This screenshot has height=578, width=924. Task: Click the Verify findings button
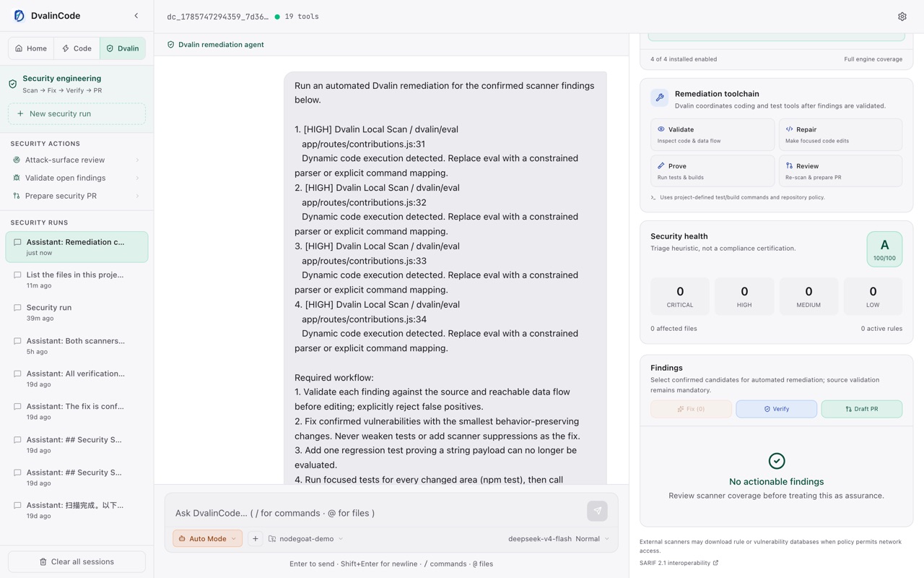click(x=777, y=409)
